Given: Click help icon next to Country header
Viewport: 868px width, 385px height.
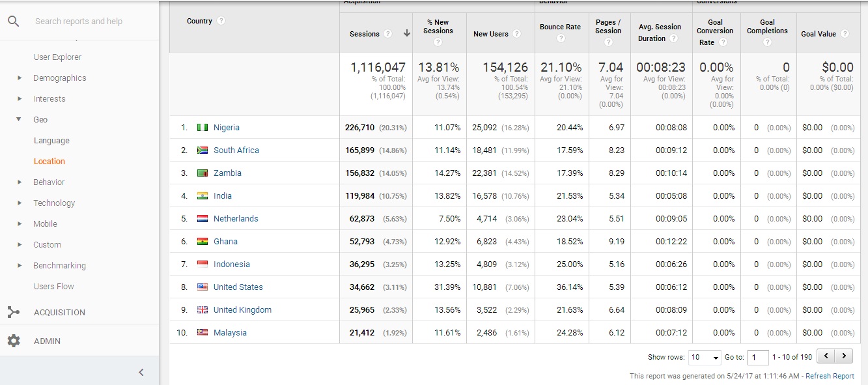Looking at the screenshot, I should pos(221,21).
